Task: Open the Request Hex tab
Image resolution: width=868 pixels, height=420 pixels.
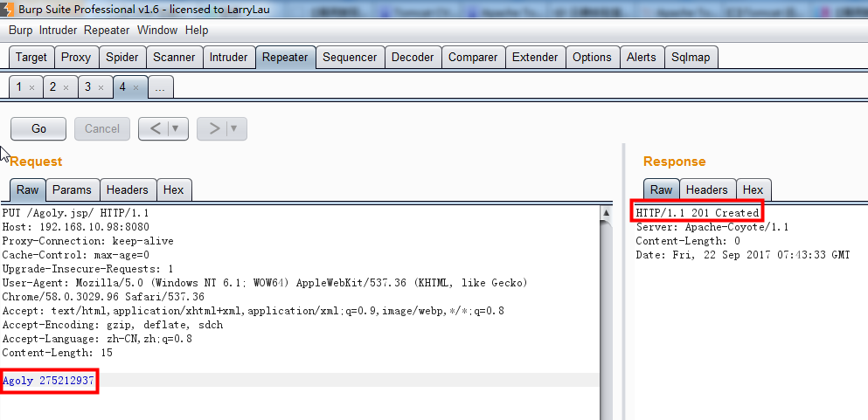Action: pos(173,190)
